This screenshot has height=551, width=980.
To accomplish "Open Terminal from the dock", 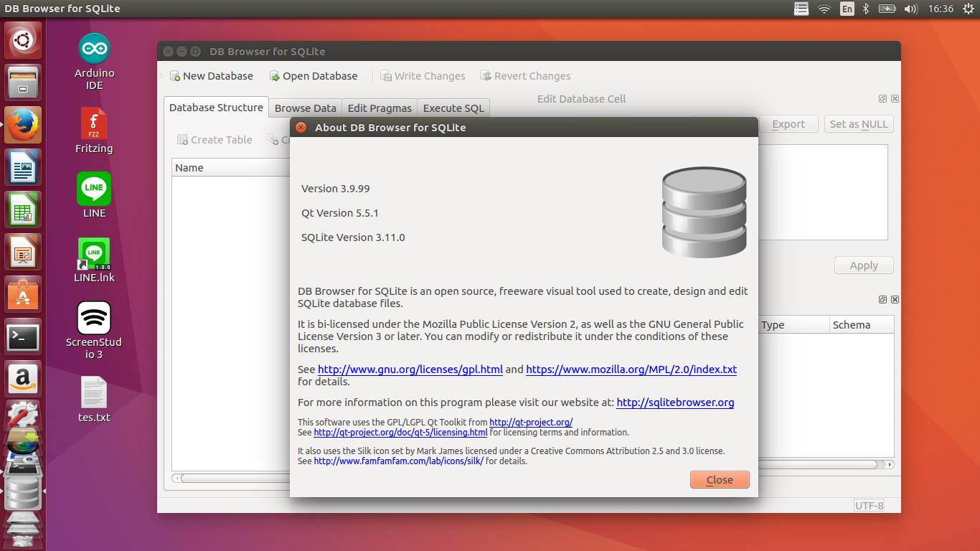I will 23,337.
